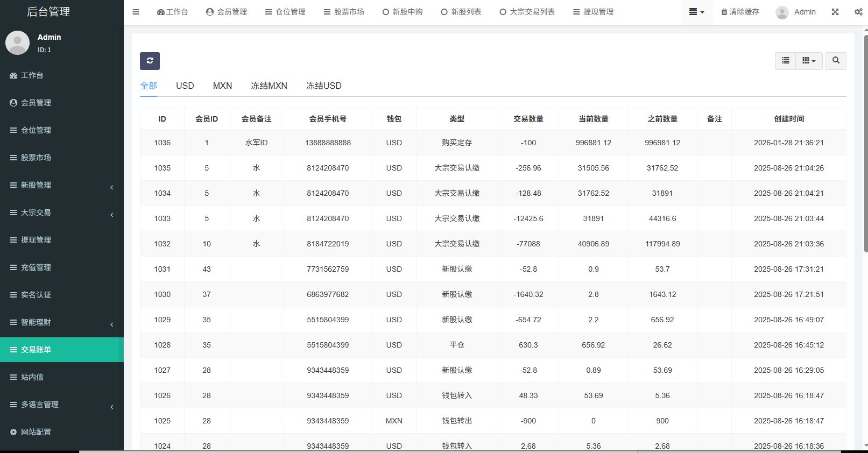The height and width of the screenshot is (453, 868).
Task: Click the clear cache trash icon
Action: coord(724,12)
